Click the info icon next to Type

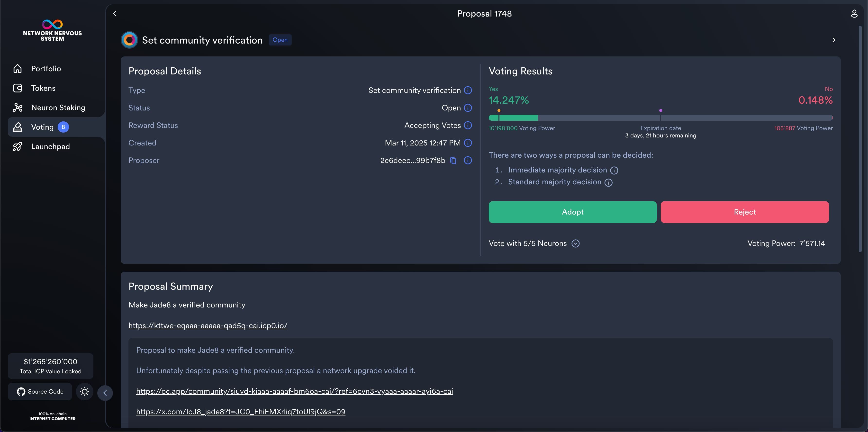(x=468, y=90)
